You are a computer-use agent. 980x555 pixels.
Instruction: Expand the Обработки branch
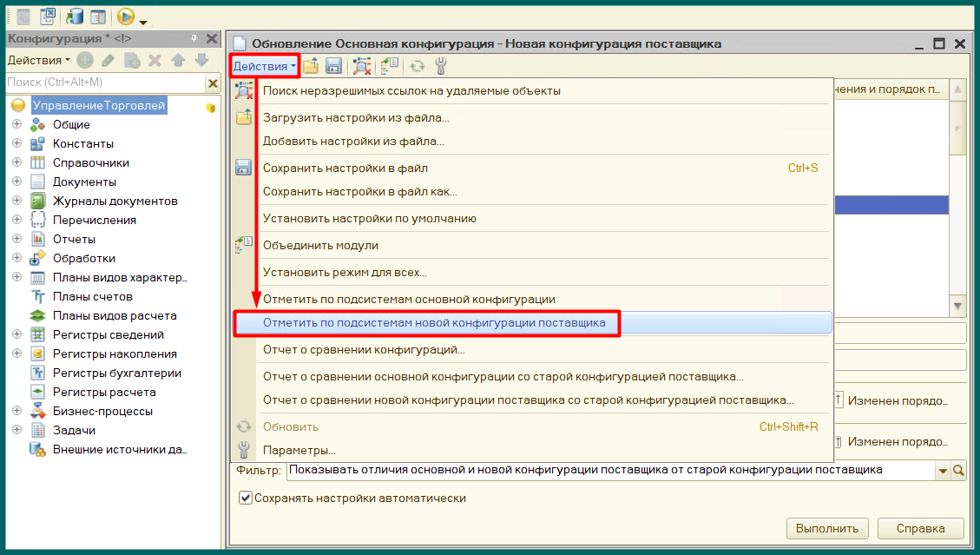point(16,258)
